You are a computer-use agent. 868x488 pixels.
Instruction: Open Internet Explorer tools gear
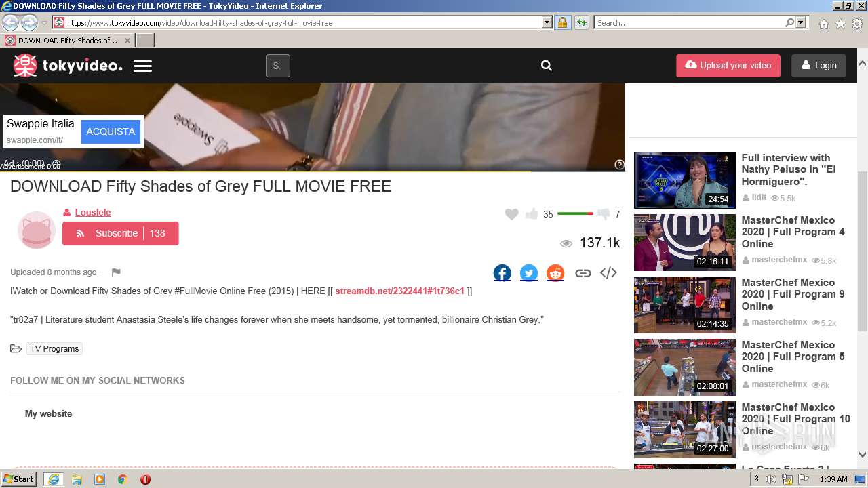[x=857, y=24]
